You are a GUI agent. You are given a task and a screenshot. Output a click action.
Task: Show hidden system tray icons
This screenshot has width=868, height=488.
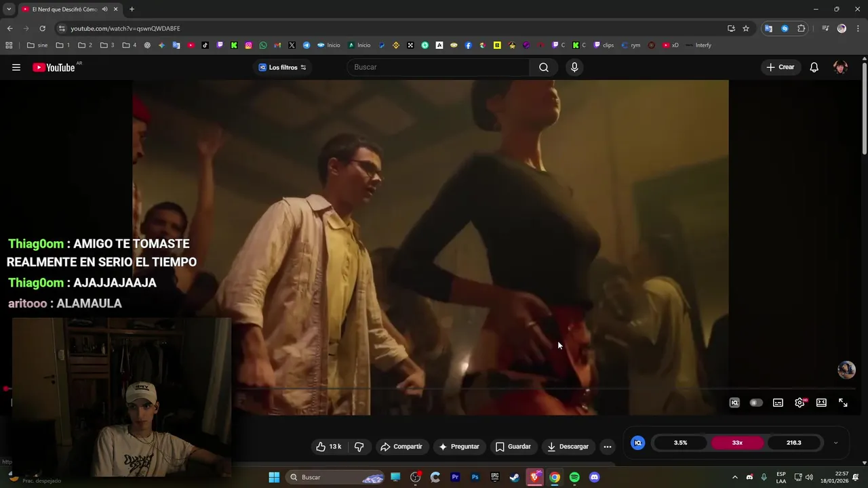tap(734, 477)
